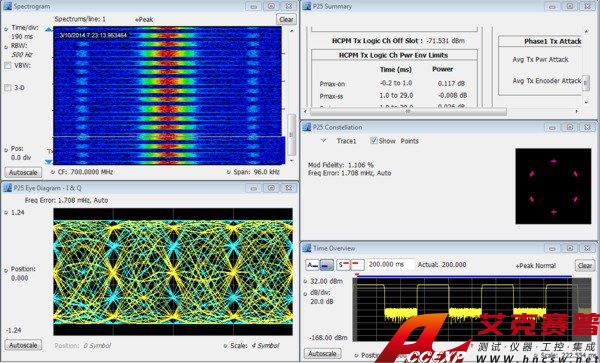Open the Trace1 dropdown in Constellation
Image resolution: width=600 pixels, height=363 pixels.
click(x=324, y=141)
